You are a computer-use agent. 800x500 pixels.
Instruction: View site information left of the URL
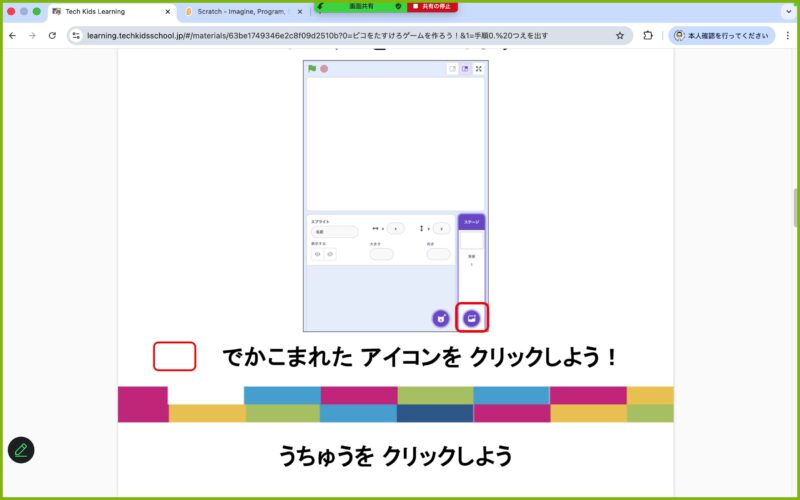[x=77, y=35]
